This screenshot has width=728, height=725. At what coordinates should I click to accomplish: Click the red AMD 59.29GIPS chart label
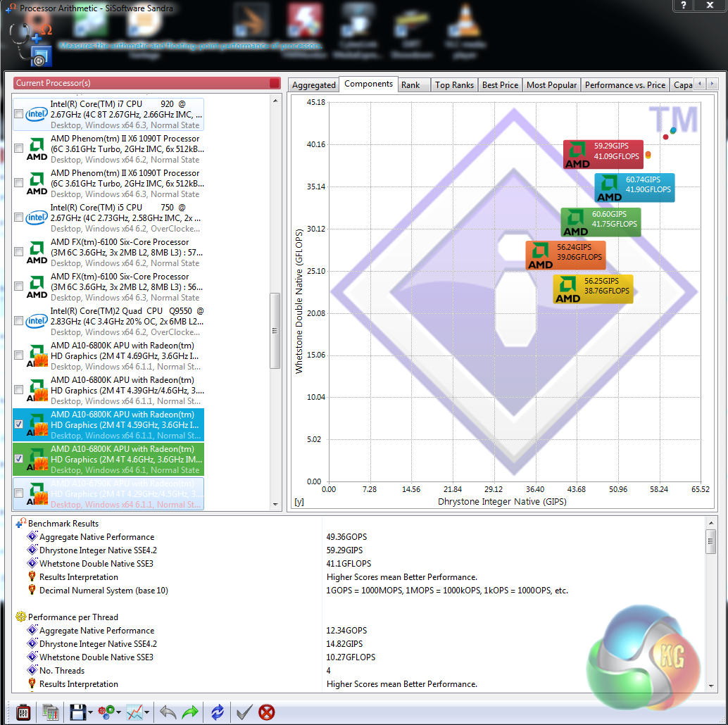click(x=603, y=154)
